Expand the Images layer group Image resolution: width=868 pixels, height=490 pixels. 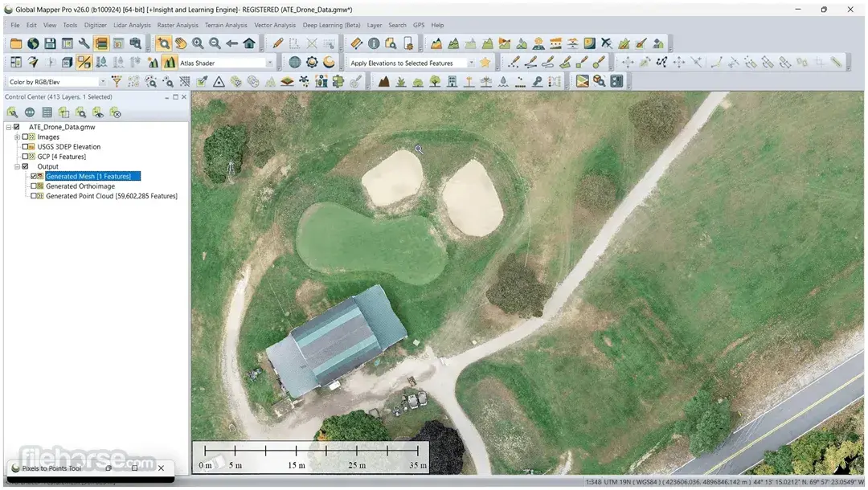[x=17, y=137]
